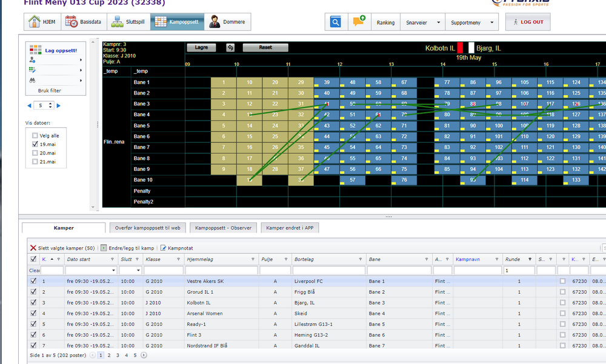Click the Reset button

(265, 47)
